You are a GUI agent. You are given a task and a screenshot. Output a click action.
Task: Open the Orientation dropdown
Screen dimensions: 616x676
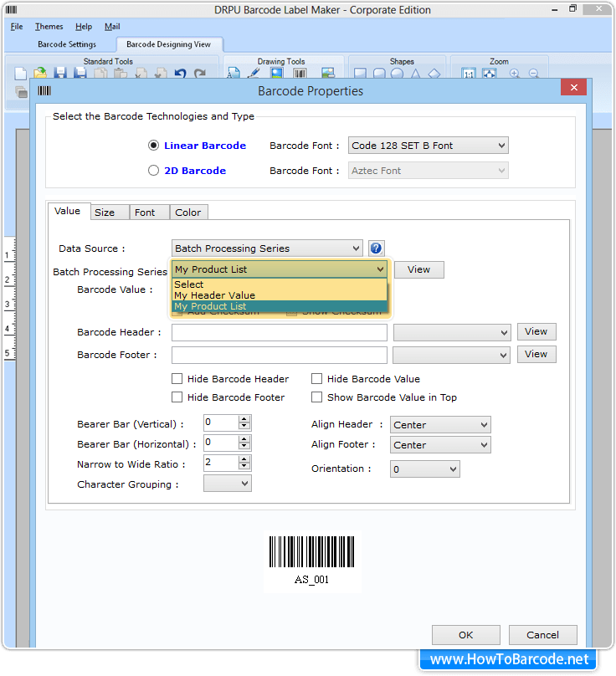point(425,469)
